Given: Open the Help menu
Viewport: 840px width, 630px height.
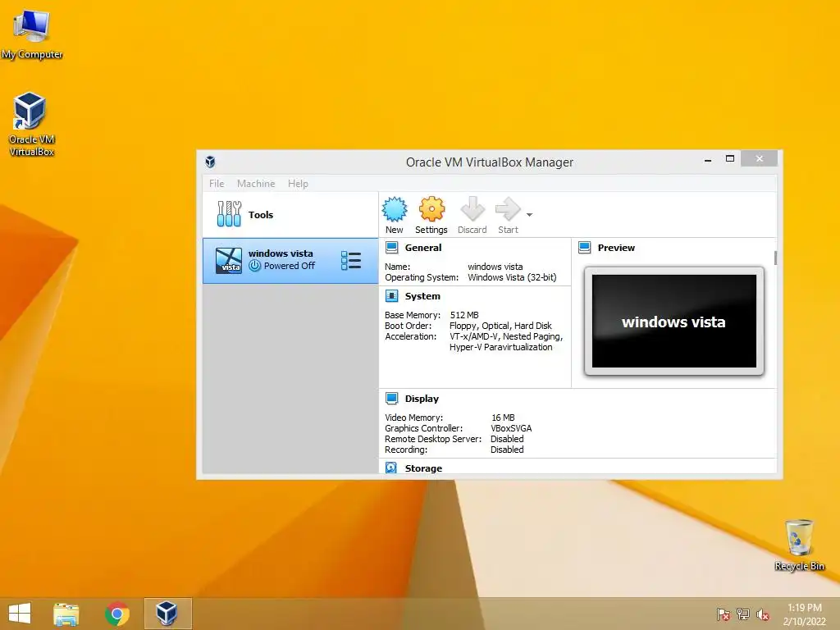Looking at the screenshot, I should click(298, 183).
